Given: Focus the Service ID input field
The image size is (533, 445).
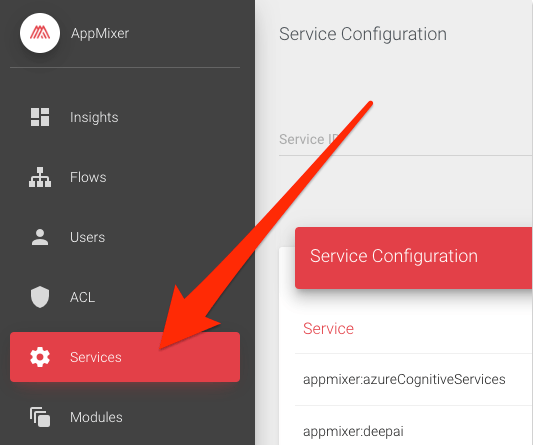Looking at the screenshot, I should point(406,140).
